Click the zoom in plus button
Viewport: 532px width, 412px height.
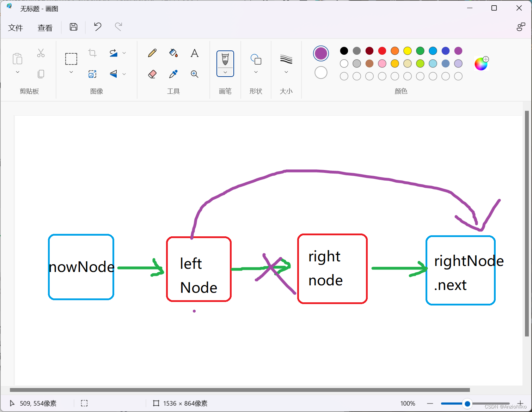(x=520, y=403)
